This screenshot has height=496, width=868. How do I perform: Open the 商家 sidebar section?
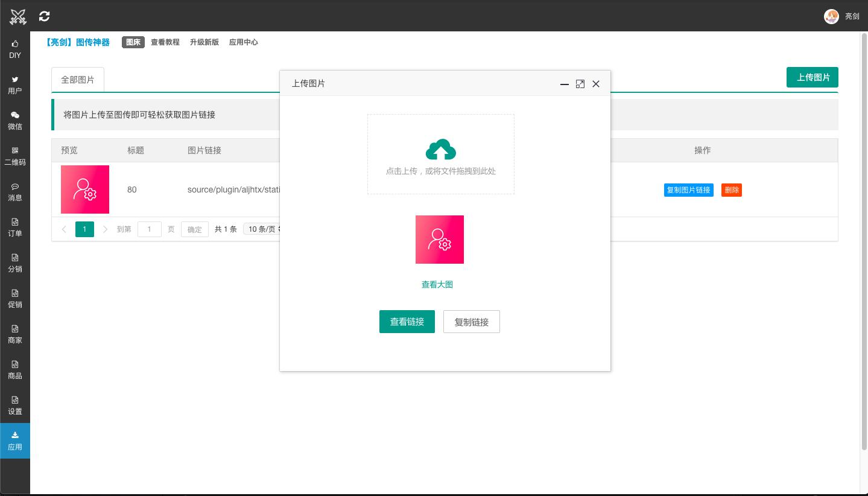tap(15, 334)
